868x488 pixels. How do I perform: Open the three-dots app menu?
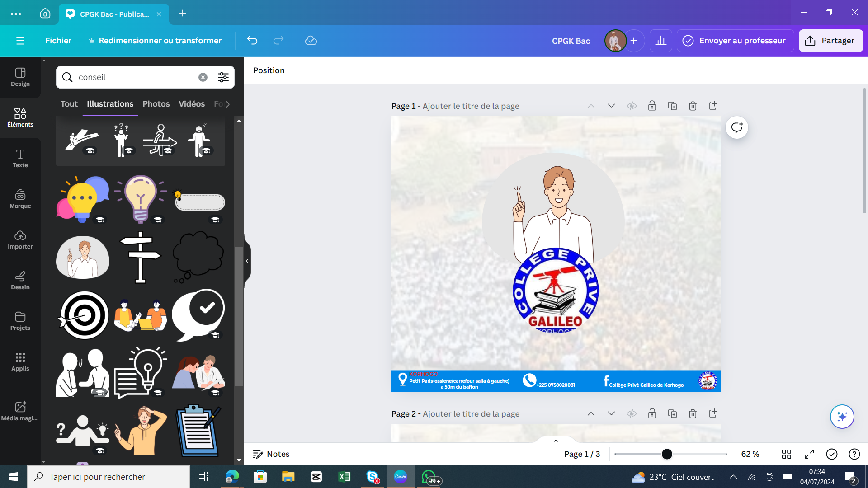[16, 14]
